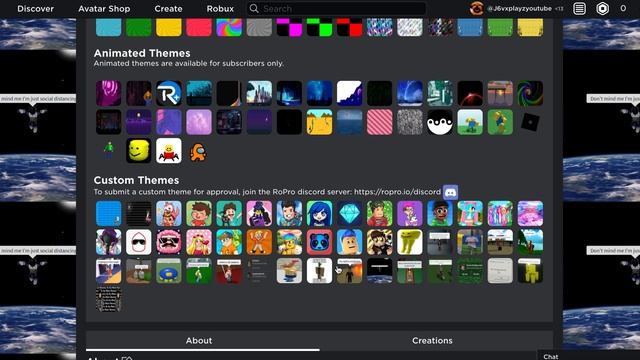Click the magnifier search icon
Image resolution: width=640 pixels, height=360 pixels.
254,9
